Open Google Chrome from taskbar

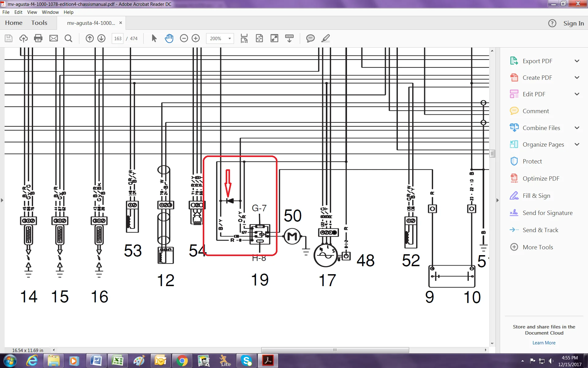(x=182, y=361)
